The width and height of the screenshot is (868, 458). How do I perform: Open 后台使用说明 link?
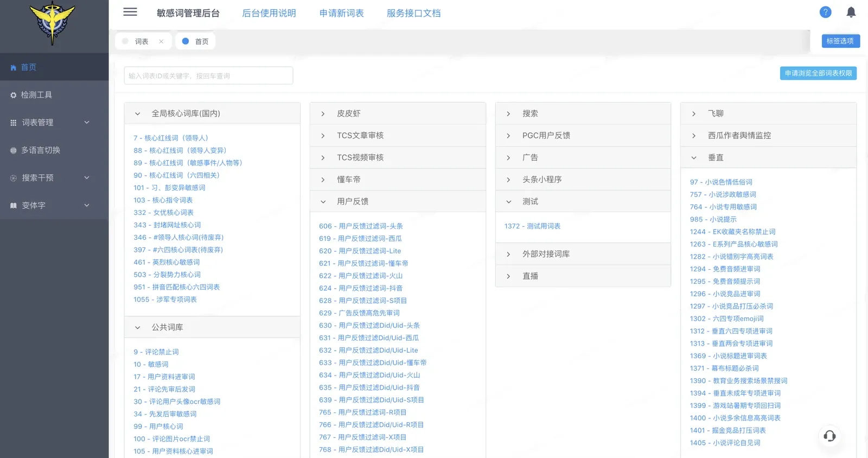click(x=269, y=13)
